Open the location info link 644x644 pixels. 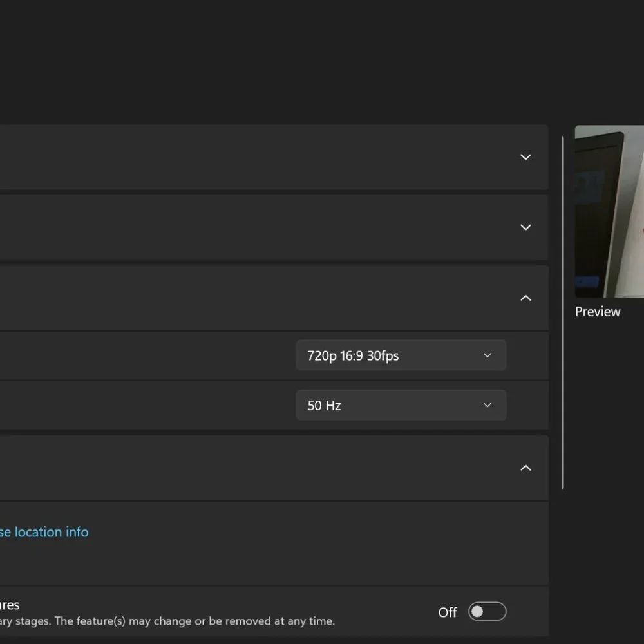44,532
